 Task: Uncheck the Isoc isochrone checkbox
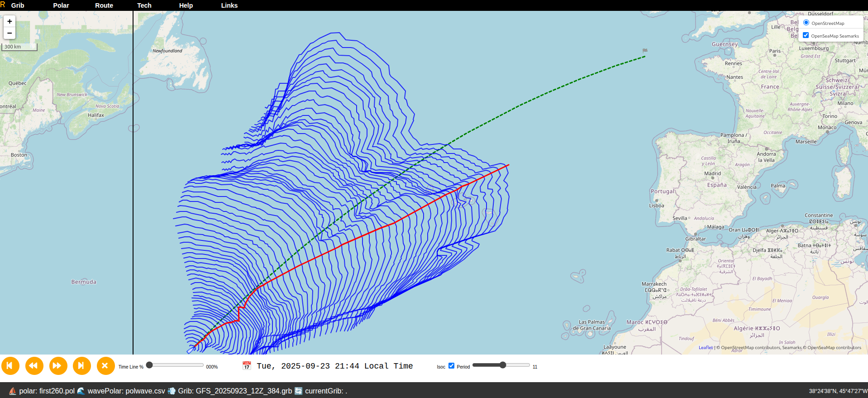451,366
